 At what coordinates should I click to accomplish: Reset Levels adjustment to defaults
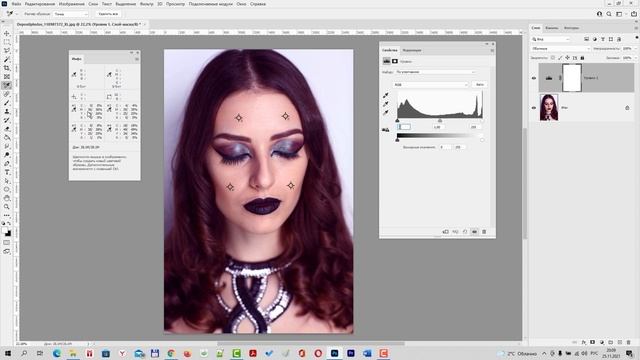(465, 231)
